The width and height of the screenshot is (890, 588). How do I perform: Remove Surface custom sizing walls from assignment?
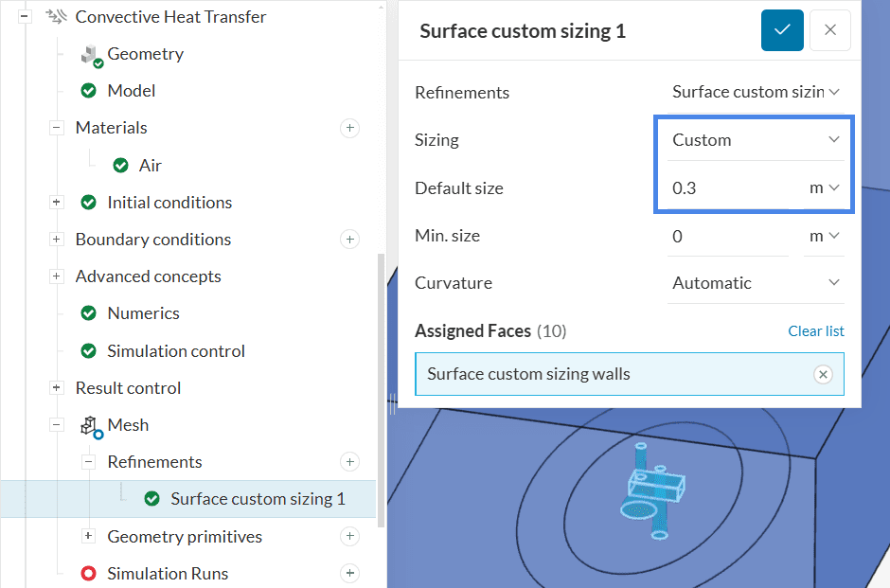coord(823,375)
